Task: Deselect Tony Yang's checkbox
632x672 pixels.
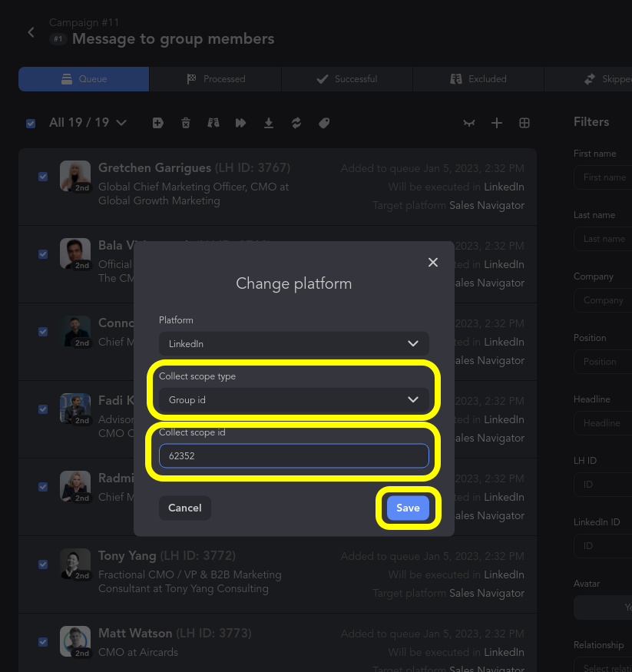Action: coord(43,564)
